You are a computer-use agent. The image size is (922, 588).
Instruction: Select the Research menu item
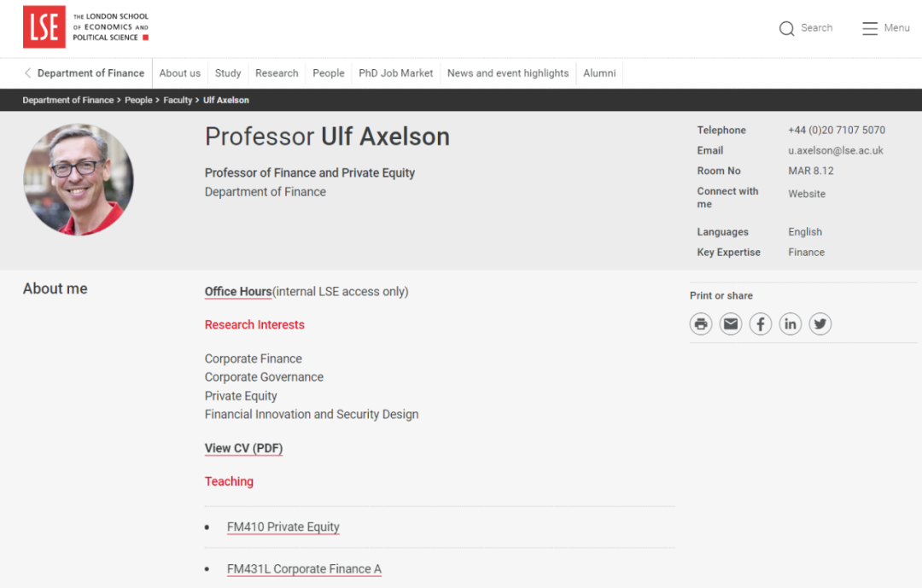pos(277,73)
